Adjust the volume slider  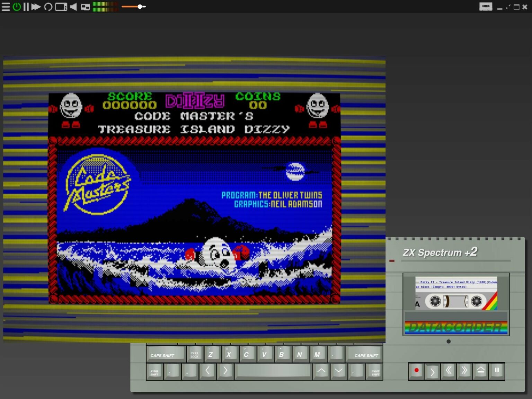140,6
